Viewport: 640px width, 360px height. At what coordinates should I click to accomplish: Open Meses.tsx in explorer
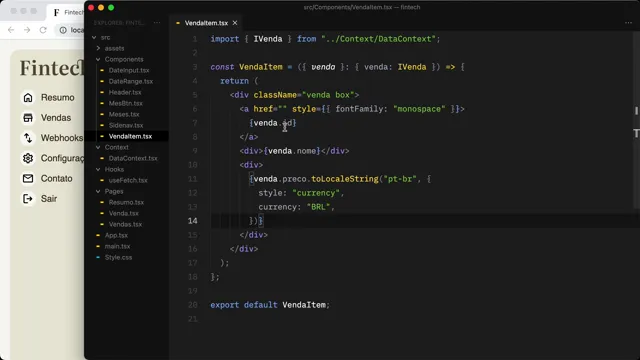pyautogui.click(x=124, y=114)
